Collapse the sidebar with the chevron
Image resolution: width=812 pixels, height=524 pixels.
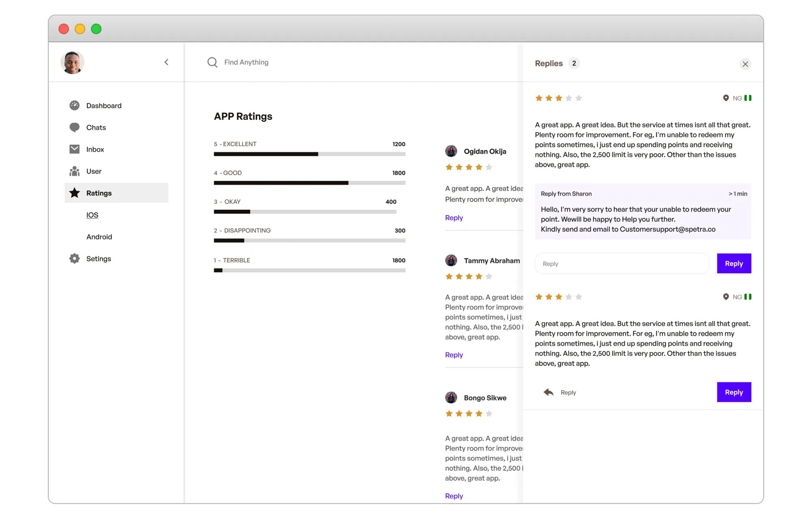(167, 62)
